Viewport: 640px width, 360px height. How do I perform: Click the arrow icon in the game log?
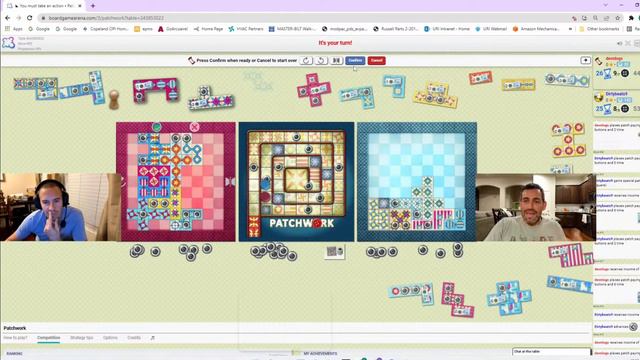tap(633, 327)
